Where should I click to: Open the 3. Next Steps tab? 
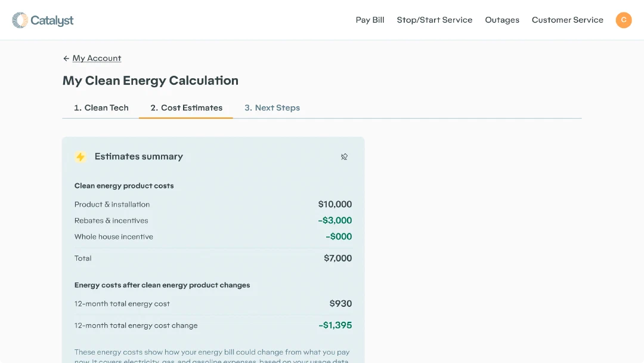pos(272,107)
